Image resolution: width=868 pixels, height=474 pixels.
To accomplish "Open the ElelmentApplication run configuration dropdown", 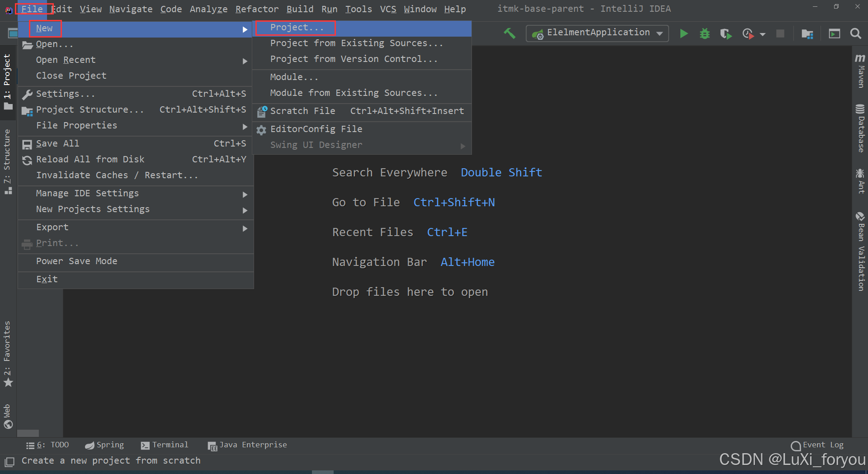I will (597, 33).
